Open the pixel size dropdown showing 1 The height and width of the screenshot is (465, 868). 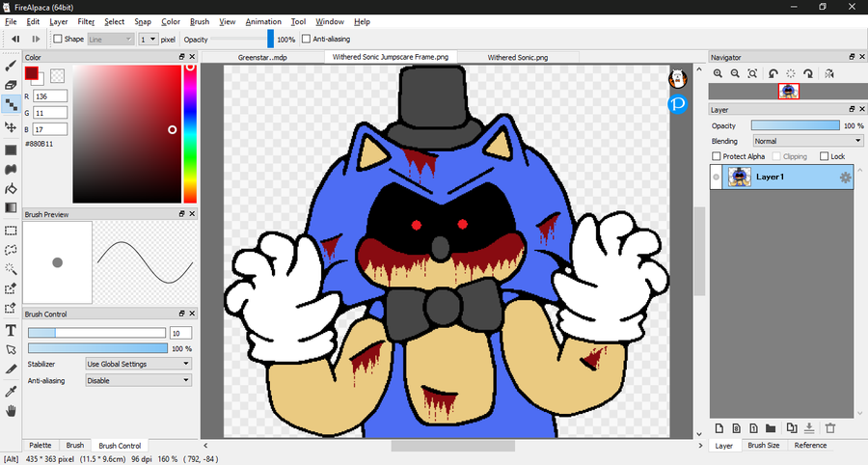point(148,40)
